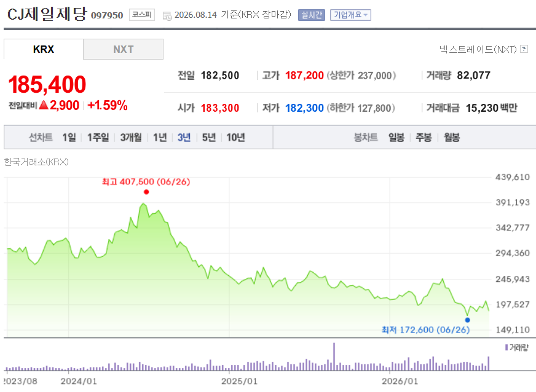The image size is (536, 392).
Task: Select the 5년 line chart period
Action: [x=209, y=138]
